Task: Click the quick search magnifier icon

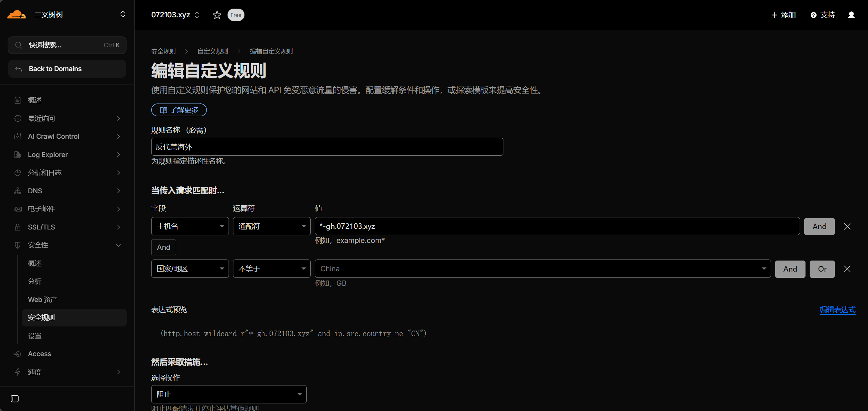Action: click(x=19, y=45)
